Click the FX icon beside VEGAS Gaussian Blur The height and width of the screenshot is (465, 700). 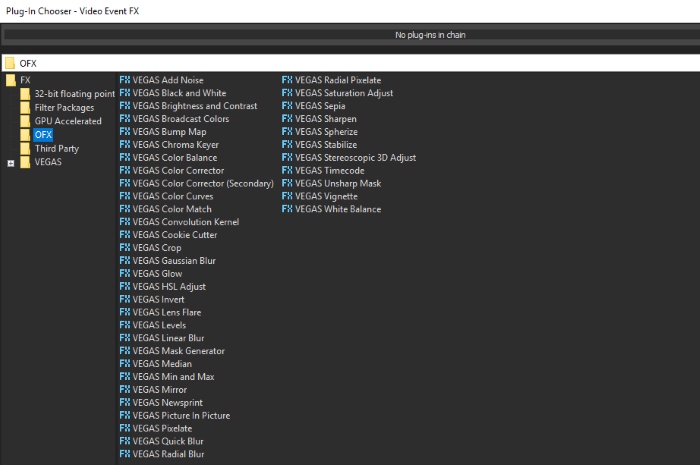(125, 261)
